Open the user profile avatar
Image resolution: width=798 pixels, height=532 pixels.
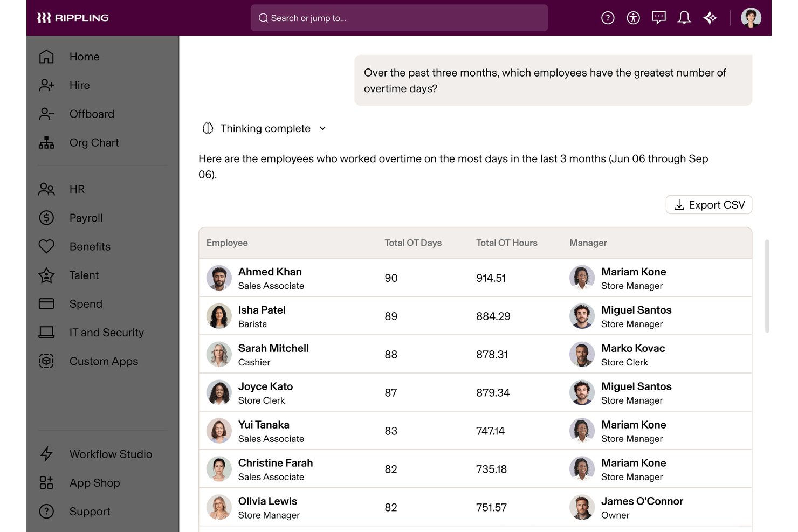tap(751, 18)
